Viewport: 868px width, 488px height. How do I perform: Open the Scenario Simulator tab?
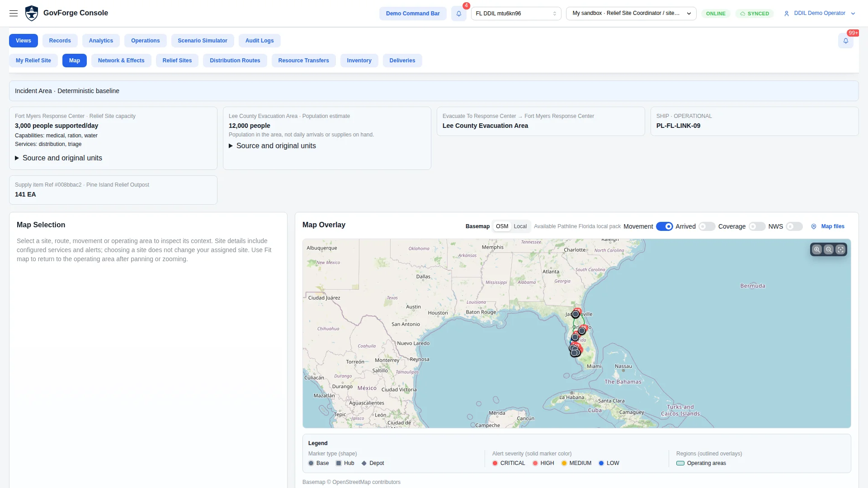point(203,41)
